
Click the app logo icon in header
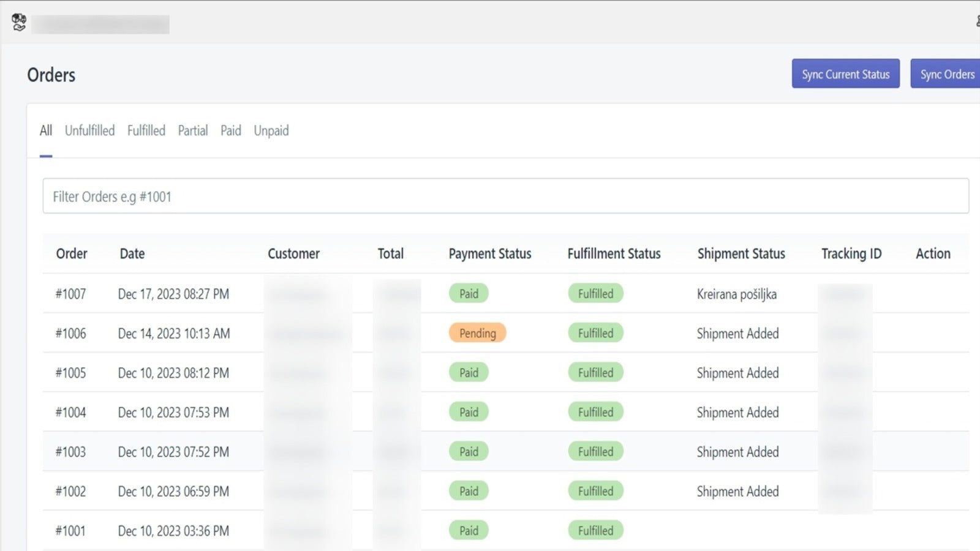19,23
